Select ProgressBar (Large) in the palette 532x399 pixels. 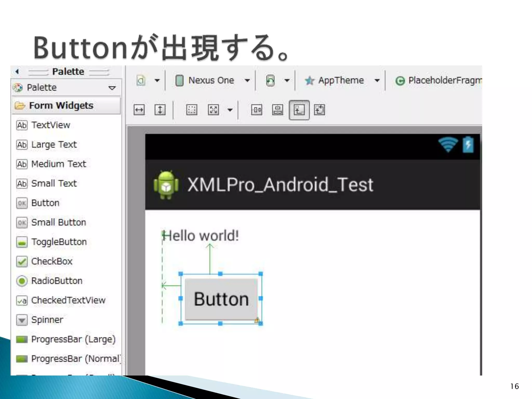click(x=73, y=339)
